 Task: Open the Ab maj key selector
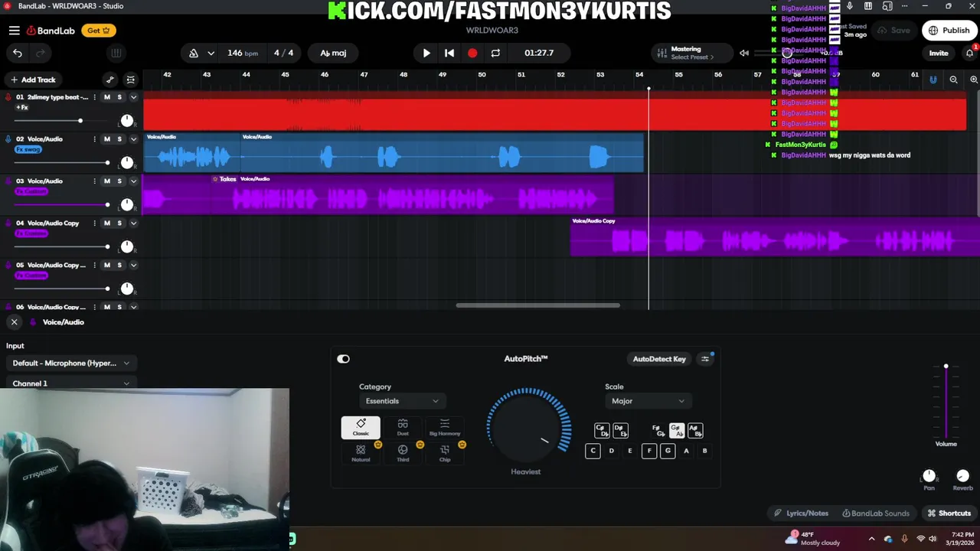333,53
